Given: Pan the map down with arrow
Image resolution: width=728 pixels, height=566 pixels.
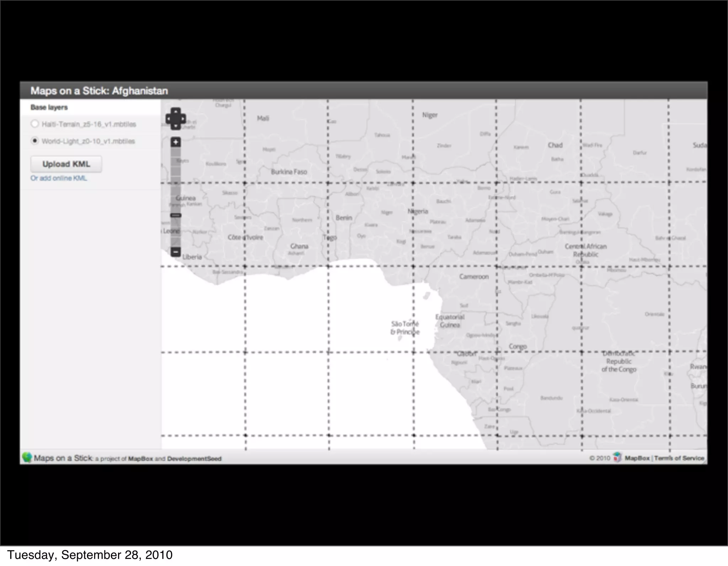Looking at the screenshot, I should coord(176,126).
